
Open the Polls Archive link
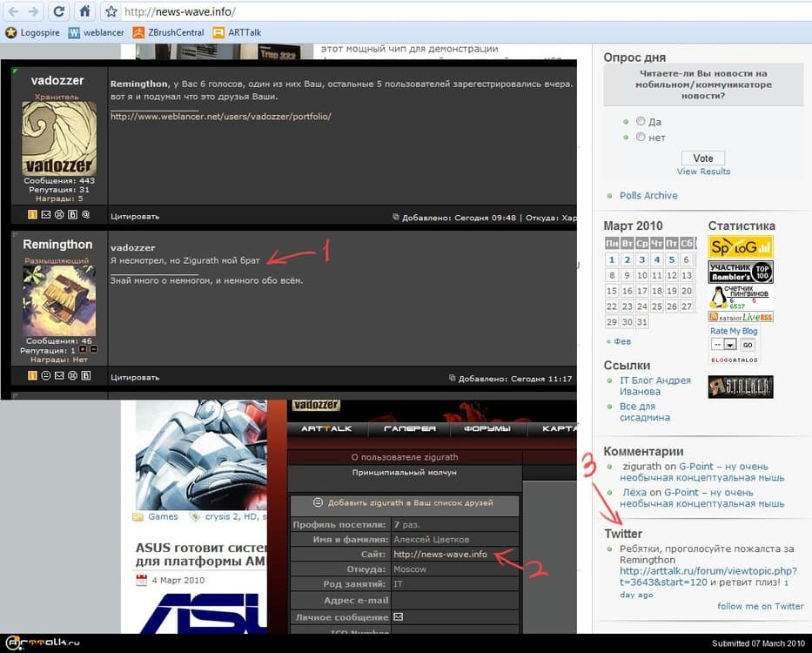(648, 196)
